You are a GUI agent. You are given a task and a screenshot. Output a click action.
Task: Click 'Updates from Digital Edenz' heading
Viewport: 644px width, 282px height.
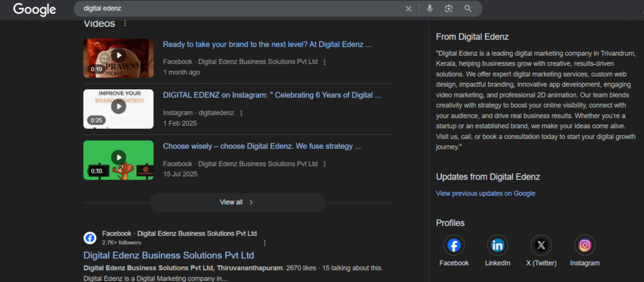tap(488, 177)
